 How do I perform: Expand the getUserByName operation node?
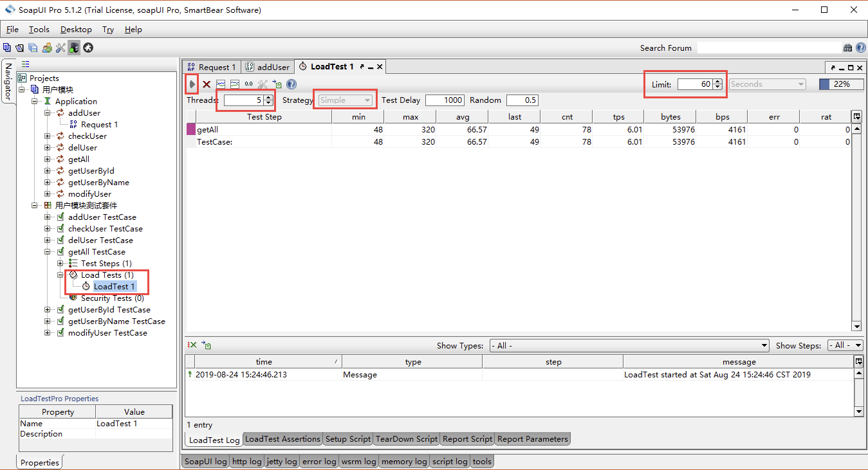(x=48, y=182)
